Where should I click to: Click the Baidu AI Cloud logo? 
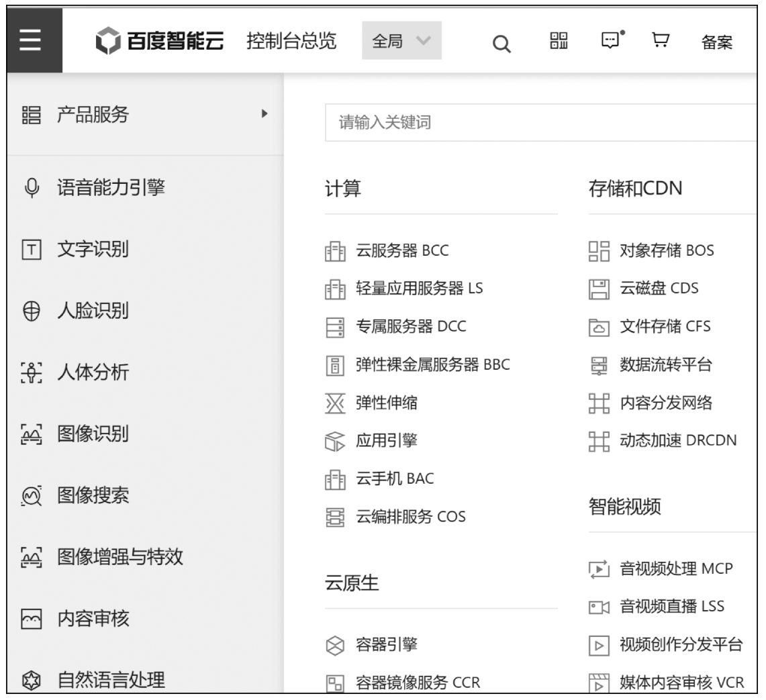pyautogui.click(x=160, y=40)
